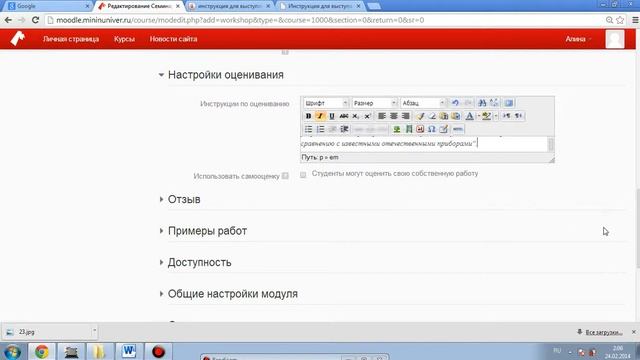
Task: Toggle underline formatting in the editor
Action: click(x=332, y=116)
